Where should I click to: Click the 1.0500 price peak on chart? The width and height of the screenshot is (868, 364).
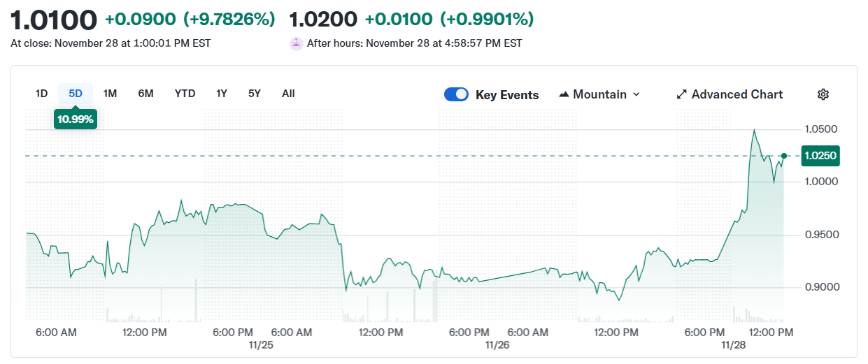(x=754, y=130)
